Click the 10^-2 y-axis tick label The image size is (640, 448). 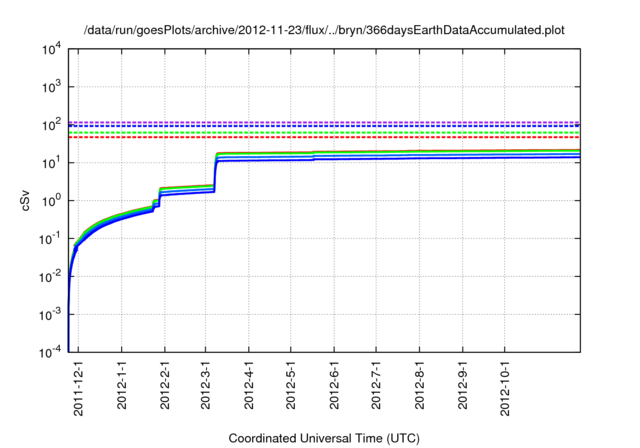pos(50,277)
